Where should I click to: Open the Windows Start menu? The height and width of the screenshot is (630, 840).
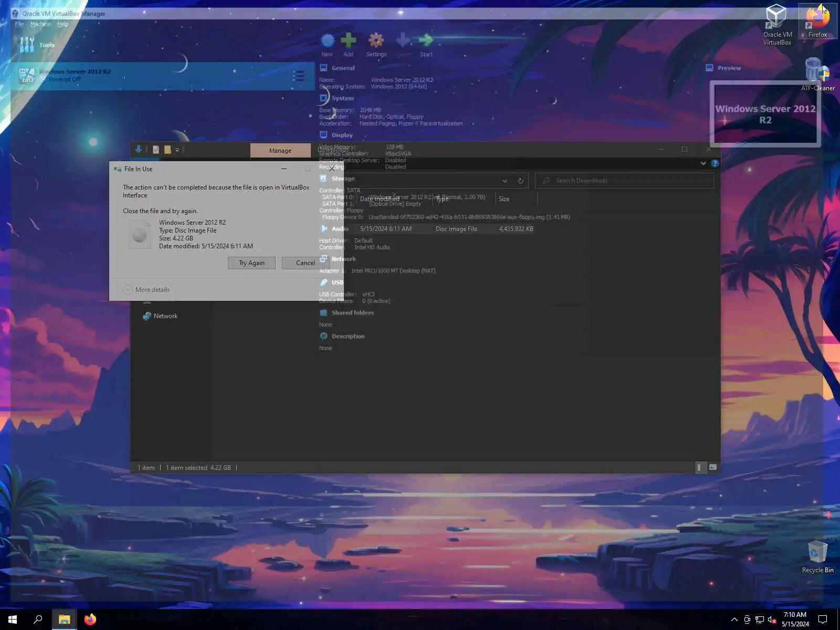click(13, 619)
